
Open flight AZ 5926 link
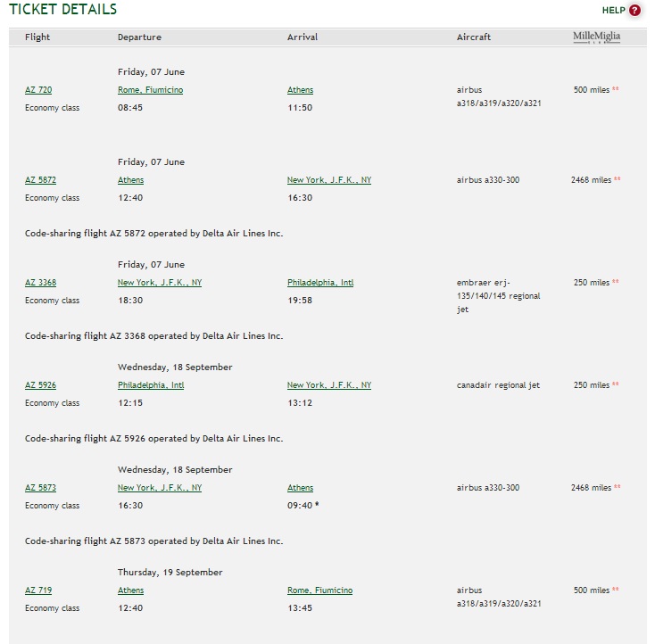(x=40, y=385)
